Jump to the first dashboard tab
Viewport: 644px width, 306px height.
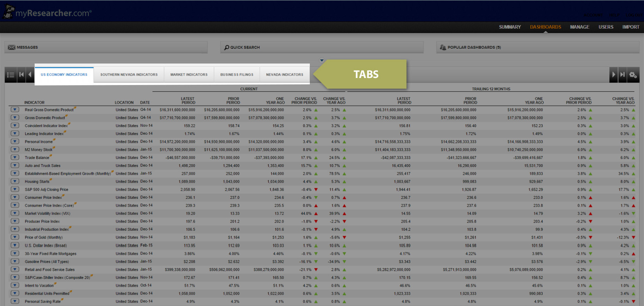click(21, 75)
